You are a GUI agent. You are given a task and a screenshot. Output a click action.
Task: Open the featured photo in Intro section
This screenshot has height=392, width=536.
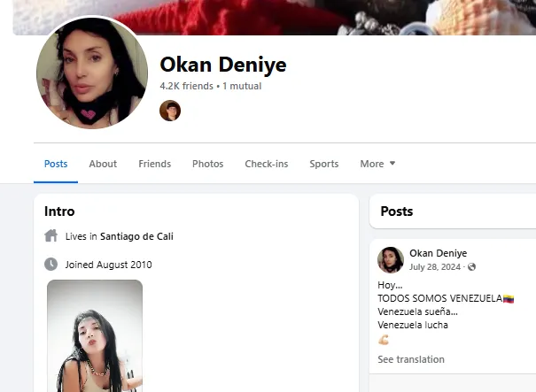pos(95,336)
